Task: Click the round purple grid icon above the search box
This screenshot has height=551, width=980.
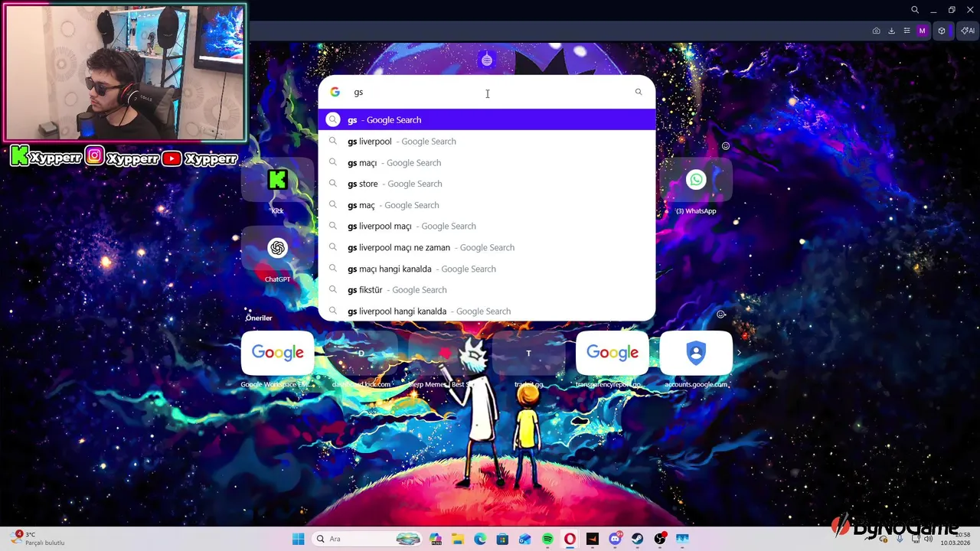Action: click(487, 60)
